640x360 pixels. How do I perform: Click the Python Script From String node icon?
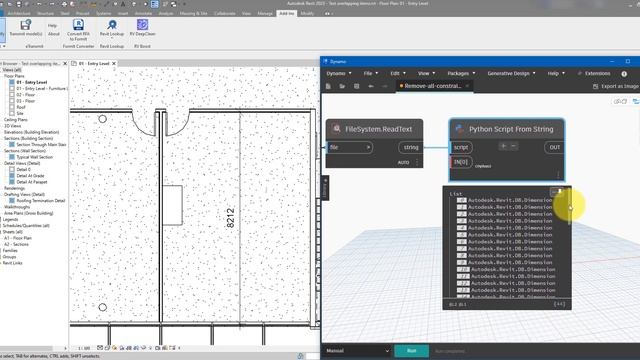[x=460, y=129]
